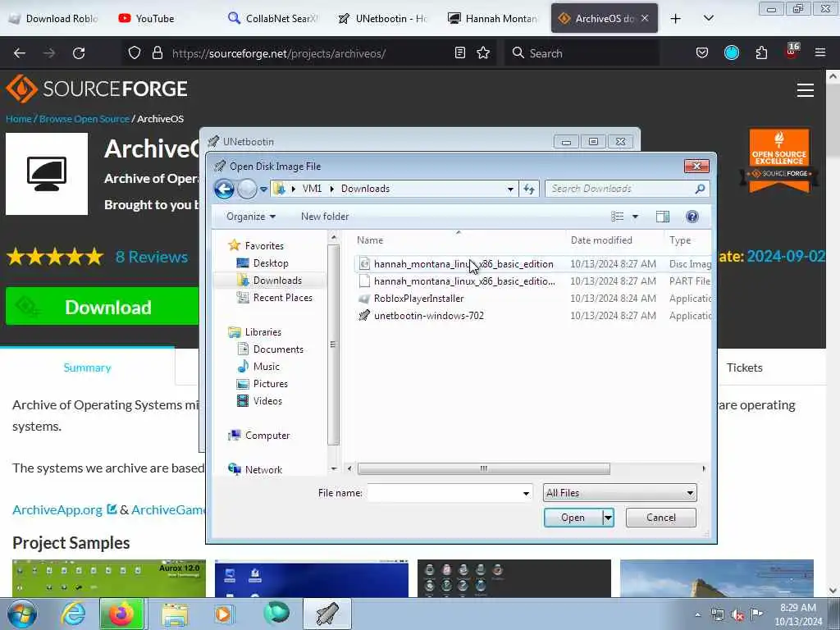Click New folder in the dialog
The width and height of the screenshot is (840, 630).
(x=325, y=217)
